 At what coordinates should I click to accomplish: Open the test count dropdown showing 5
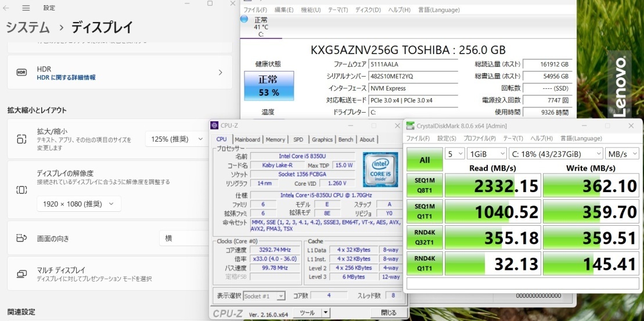[x=455, y=153]
